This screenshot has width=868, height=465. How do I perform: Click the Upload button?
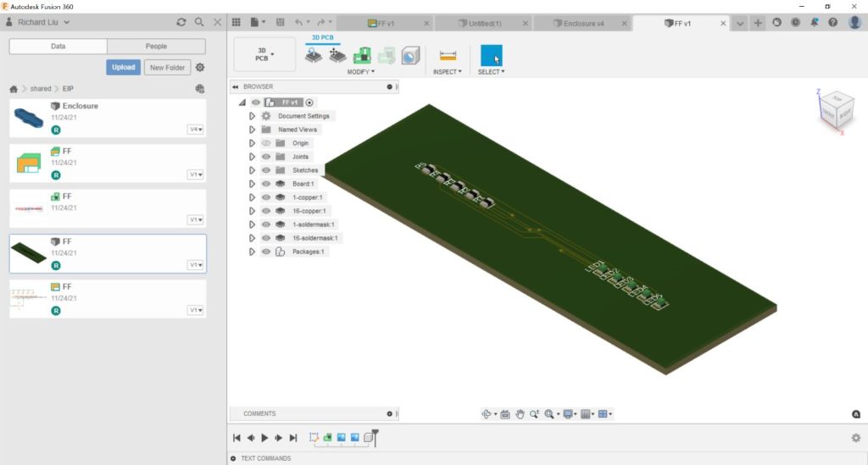[123, 67]
